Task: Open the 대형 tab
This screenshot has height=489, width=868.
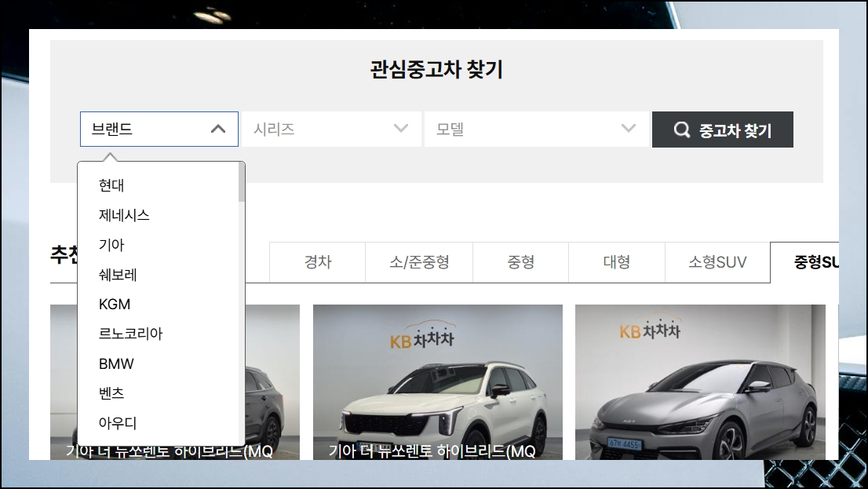Action: [x=617, y=262]
